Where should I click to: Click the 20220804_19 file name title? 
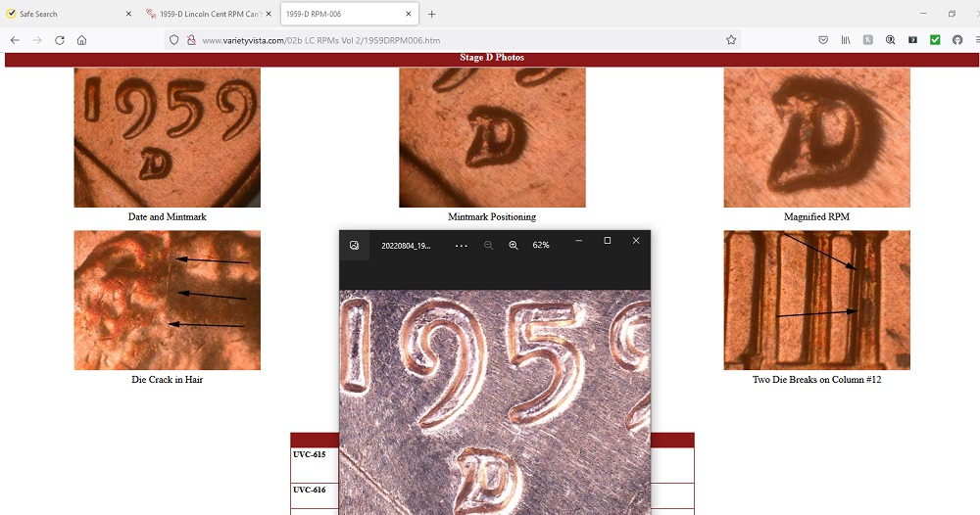point(407,246)
